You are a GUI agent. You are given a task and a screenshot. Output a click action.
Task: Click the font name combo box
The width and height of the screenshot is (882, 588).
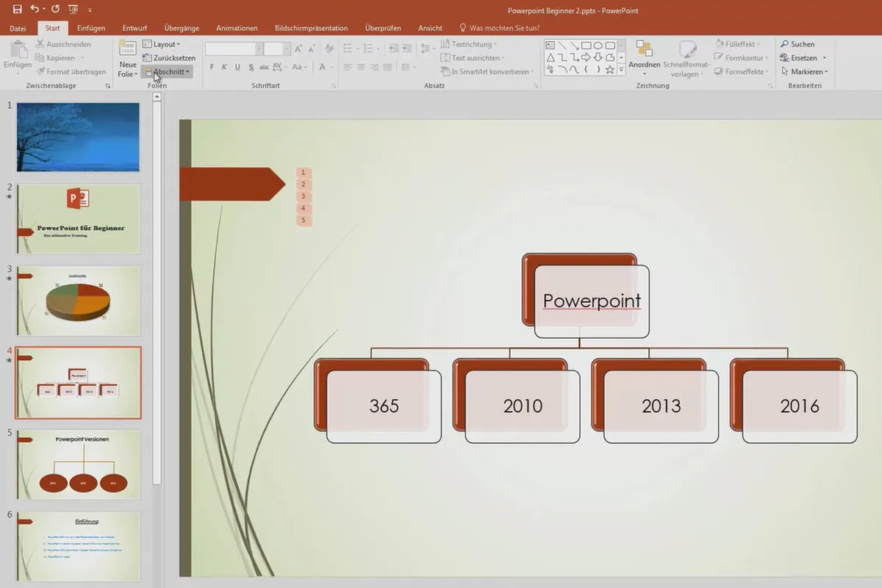[x=234, y=49]
